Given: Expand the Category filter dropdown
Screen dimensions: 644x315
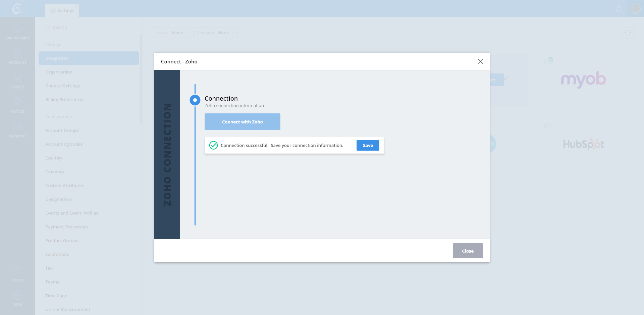Looking at the screenshot, I should click(215, 33).
